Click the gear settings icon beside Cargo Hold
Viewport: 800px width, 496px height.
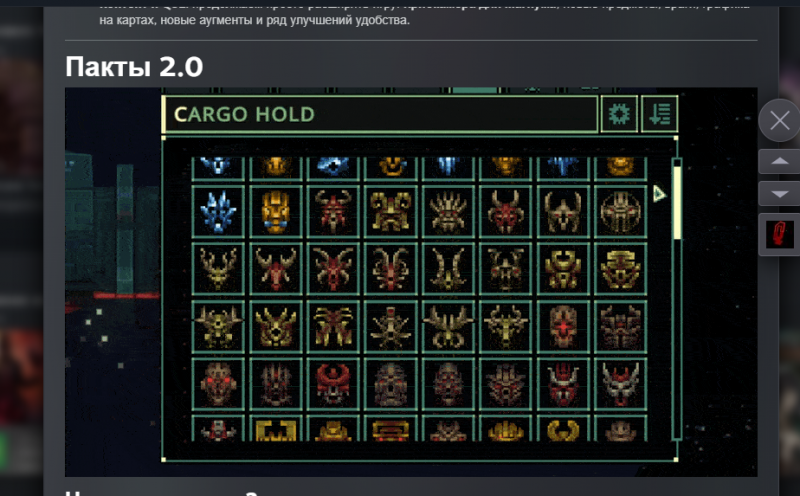click(619, 114)
